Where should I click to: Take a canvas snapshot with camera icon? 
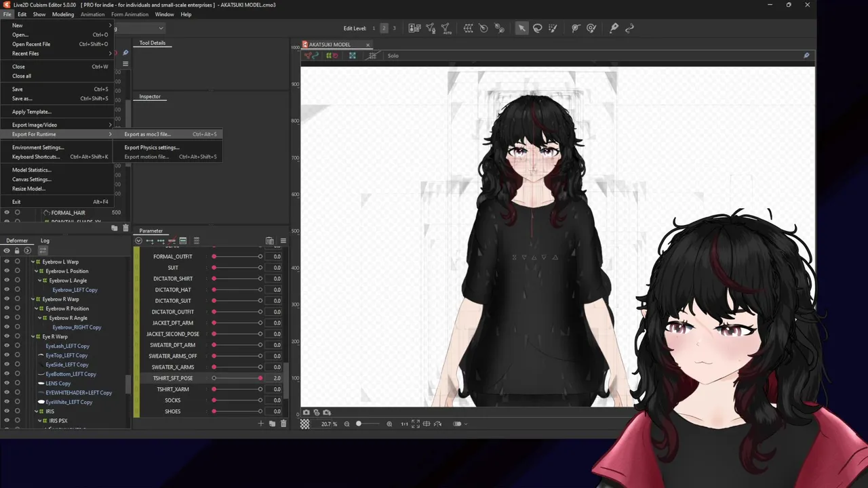click(307, 412)
